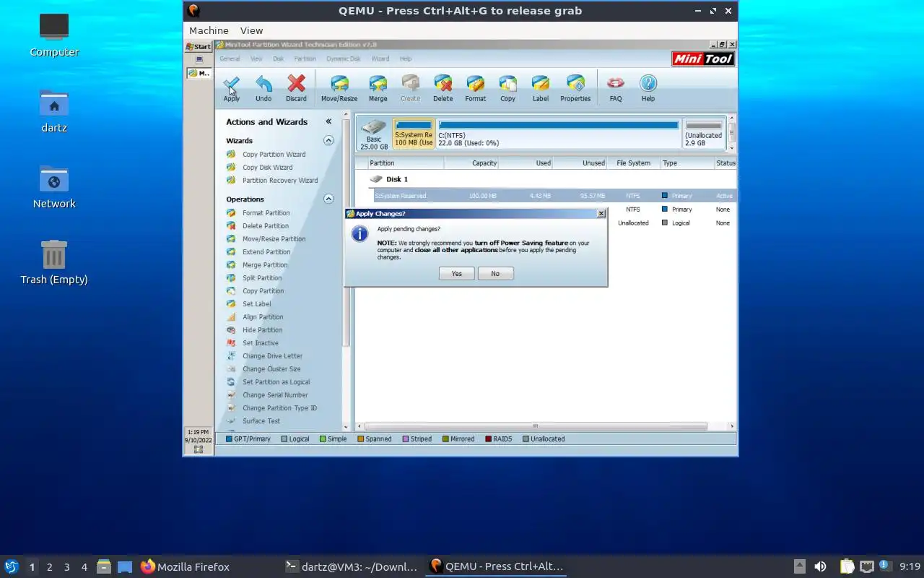Confirm with the Yes button
Screen dimensions: 924x578
point(457,274)
